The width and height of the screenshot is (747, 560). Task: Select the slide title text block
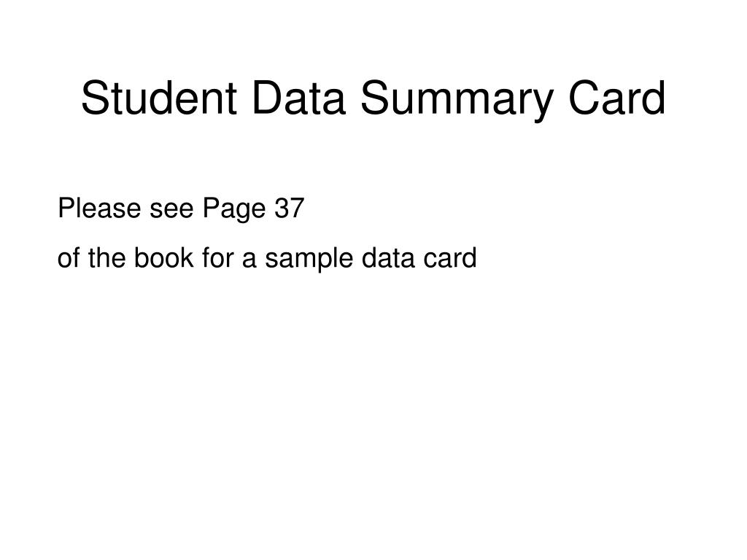click(373, 101)
